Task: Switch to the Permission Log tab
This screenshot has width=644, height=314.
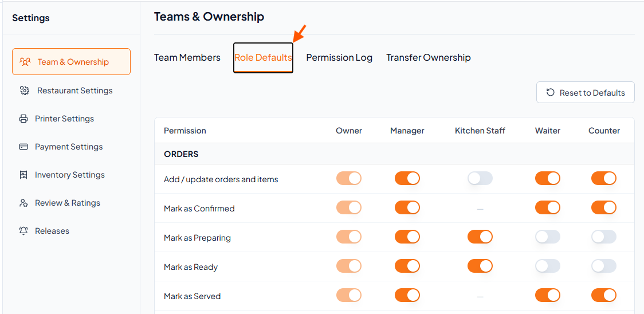Action: pos(339,57)
